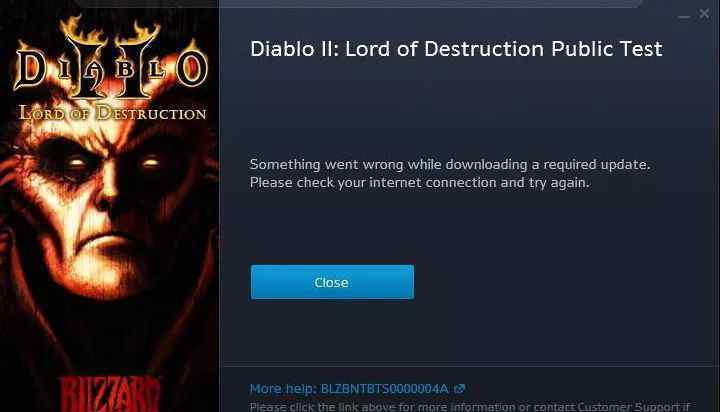Click the Diablo face cover art
The image size is (720, 412).
click(109, 207)
